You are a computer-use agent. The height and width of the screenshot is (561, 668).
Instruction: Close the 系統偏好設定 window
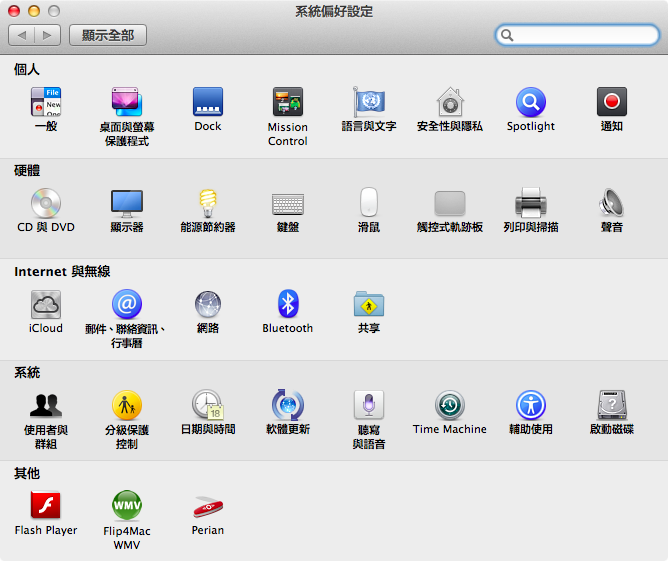coord(14,11)
